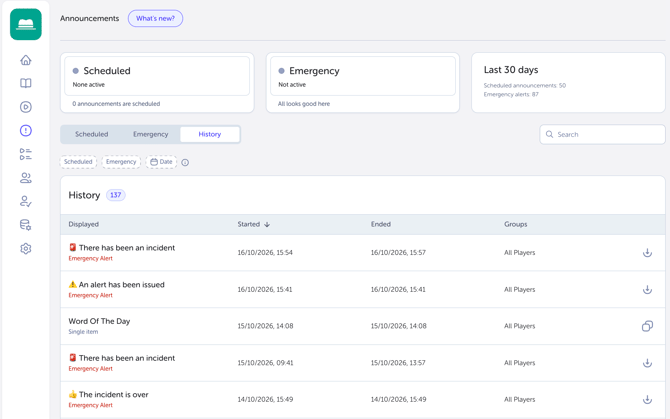Open the Last 30 days summary card
The height and width of the screenshot is (419, 670).
tap(568, 82)
